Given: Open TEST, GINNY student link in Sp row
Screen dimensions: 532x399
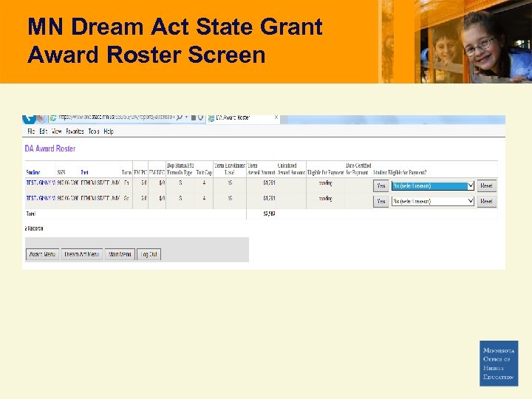Looking at the screenshot, I should [x=41, y=198].
